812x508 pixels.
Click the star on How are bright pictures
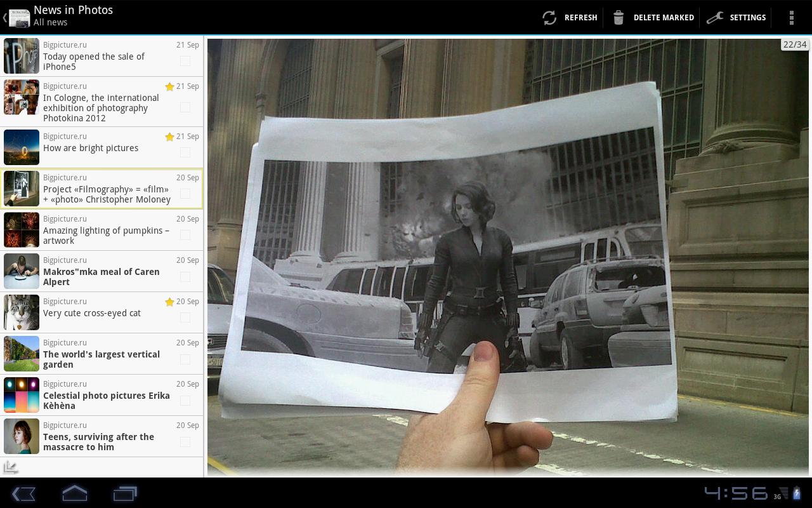click(x=169, y=137)
